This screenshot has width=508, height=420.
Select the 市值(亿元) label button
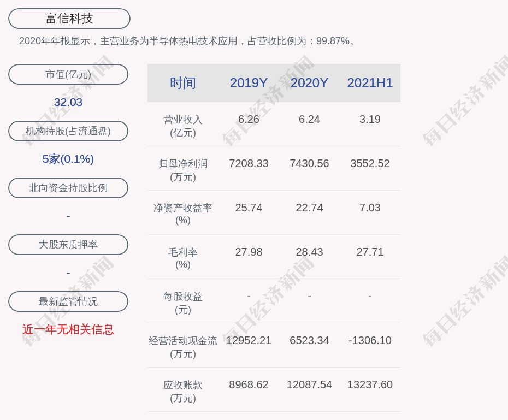click(x=68, y=74)
